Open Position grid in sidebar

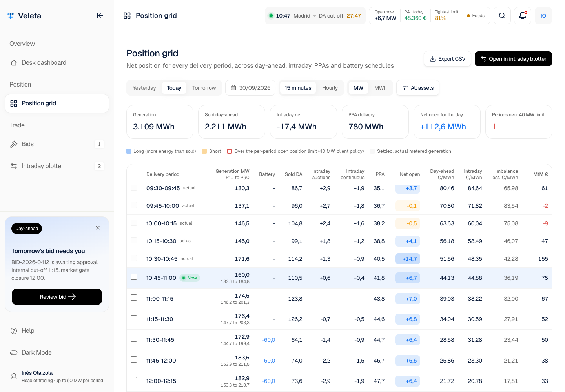pos(57,103)
